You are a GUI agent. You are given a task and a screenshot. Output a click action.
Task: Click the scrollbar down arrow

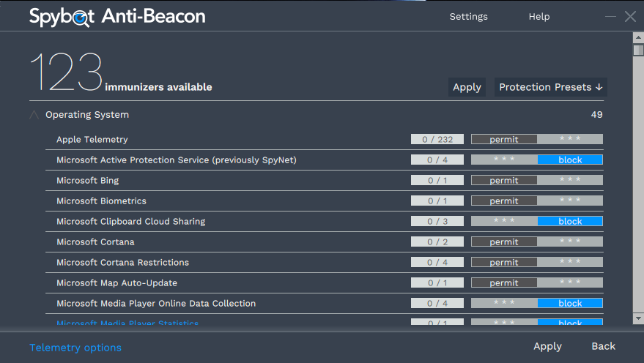pos(638,318)
